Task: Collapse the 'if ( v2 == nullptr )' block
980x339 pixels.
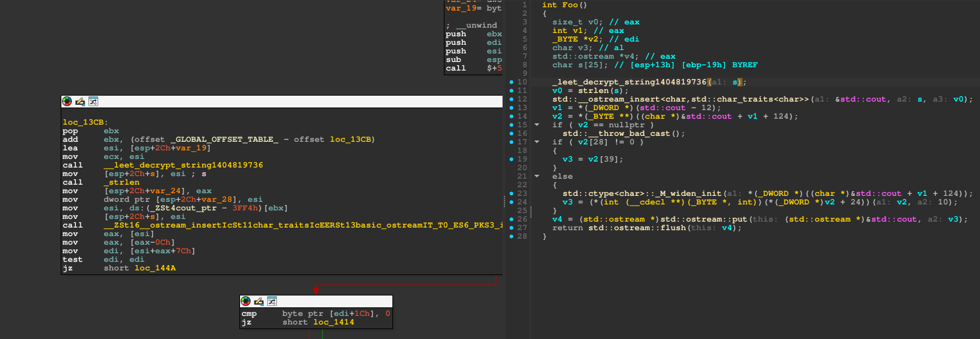Action: point(537,125)
